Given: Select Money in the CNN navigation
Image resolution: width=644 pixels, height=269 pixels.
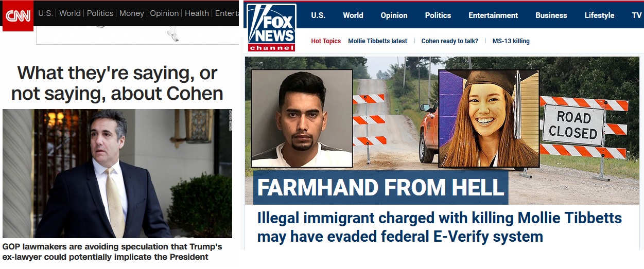Looking at the screenshot, I should (132, 13).
